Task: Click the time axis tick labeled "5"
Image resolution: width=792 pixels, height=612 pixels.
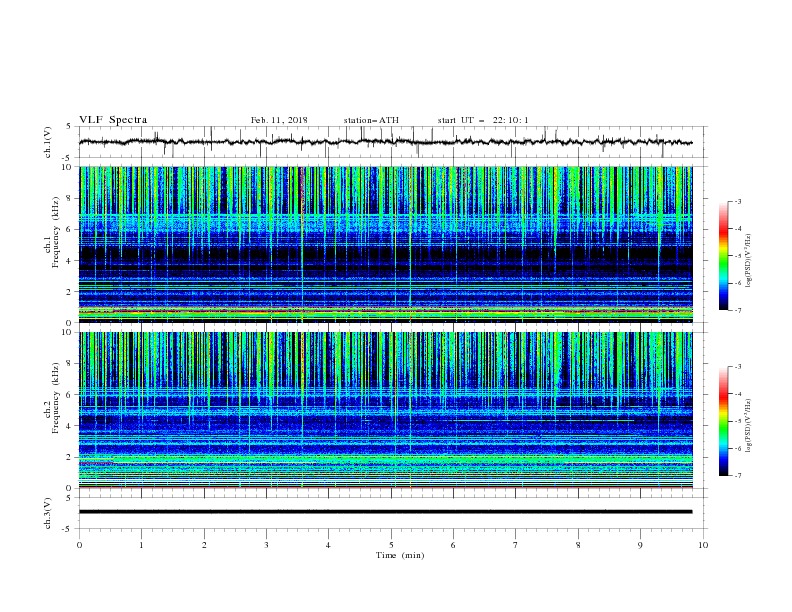Action: pyautogui.click(x=391, y=545)
